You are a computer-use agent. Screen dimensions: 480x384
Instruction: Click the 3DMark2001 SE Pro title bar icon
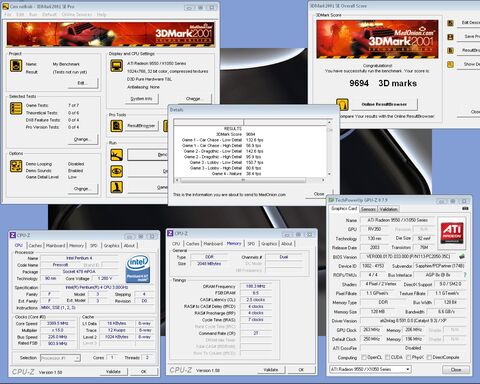click(5, 6)
